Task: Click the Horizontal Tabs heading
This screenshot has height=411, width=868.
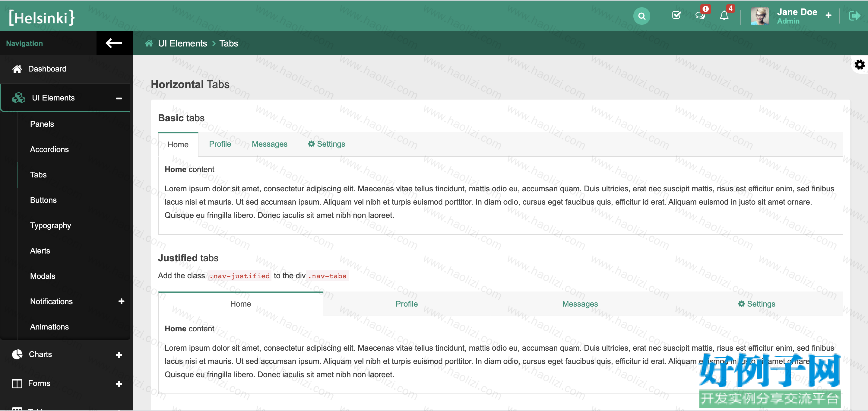Action: (x=190, y=84)
